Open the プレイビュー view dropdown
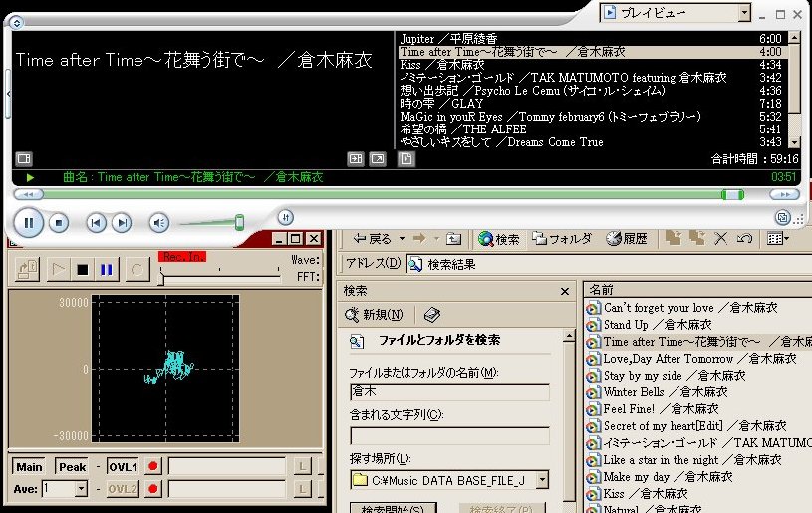 [x=742, y=13]
